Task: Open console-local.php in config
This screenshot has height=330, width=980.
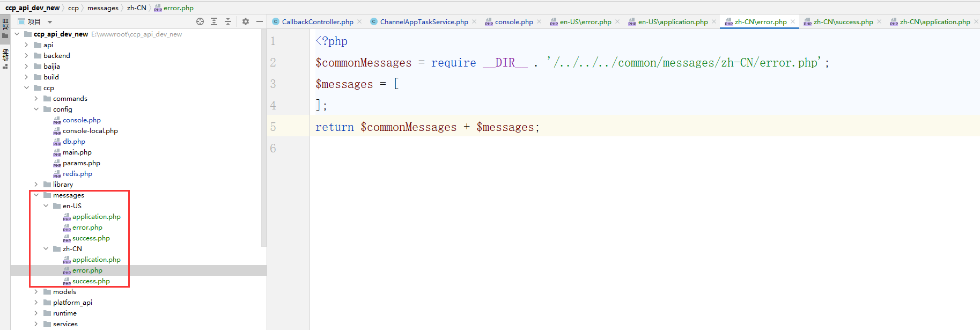Action: click(90, 130)
